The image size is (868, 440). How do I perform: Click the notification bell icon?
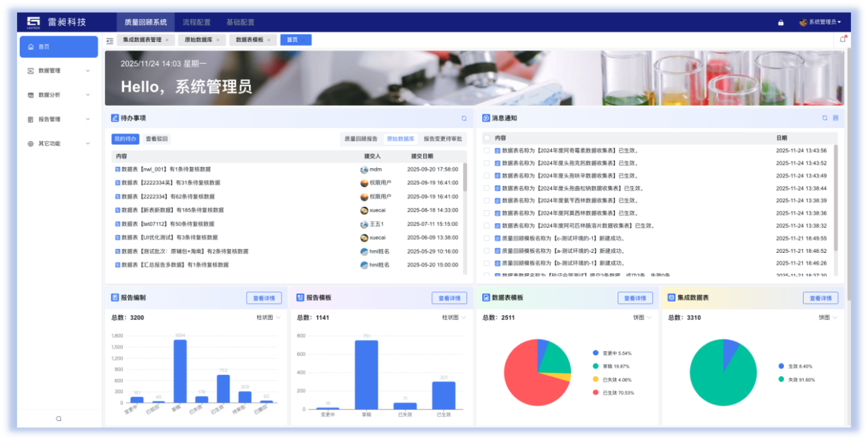coord(842,39)
